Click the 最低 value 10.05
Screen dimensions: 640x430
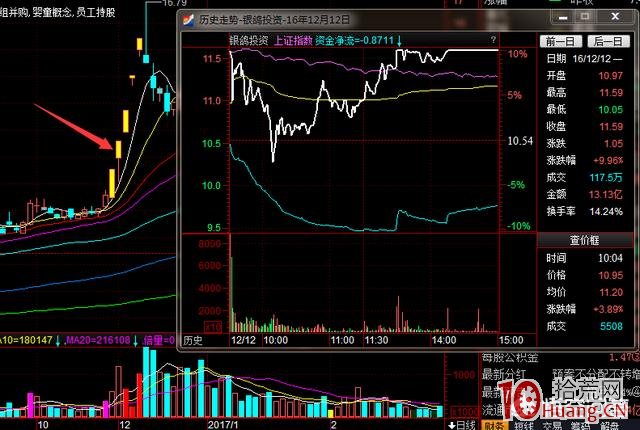611,110
